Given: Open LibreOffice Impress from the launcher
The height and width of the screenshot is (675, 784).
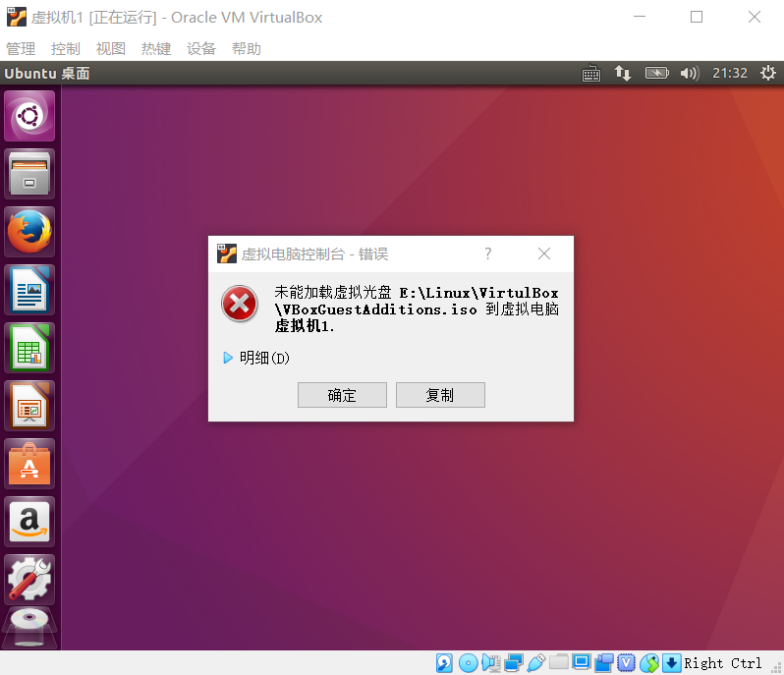Looking at the screenshot, I should point(29,406).
